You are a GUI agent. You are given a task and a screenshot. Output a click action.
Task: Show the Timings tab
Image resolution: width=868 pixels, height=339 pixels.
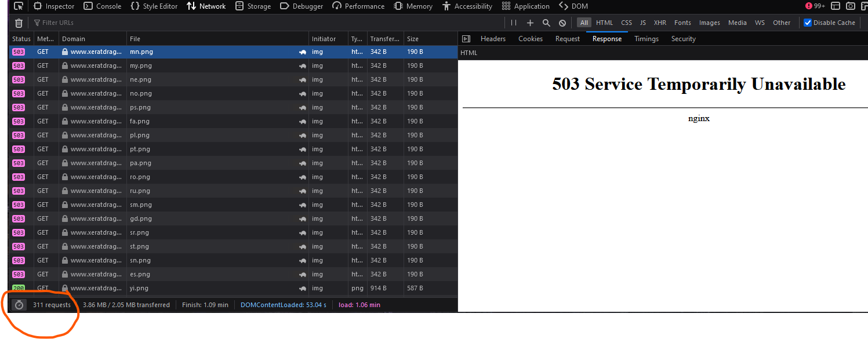[646, 39]
